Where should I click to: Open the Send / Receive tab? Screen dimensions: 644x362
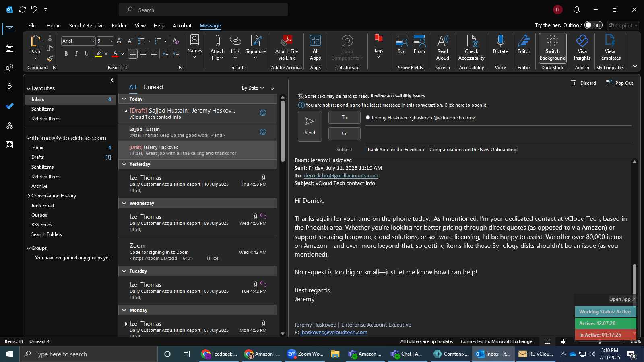(87, 25)
